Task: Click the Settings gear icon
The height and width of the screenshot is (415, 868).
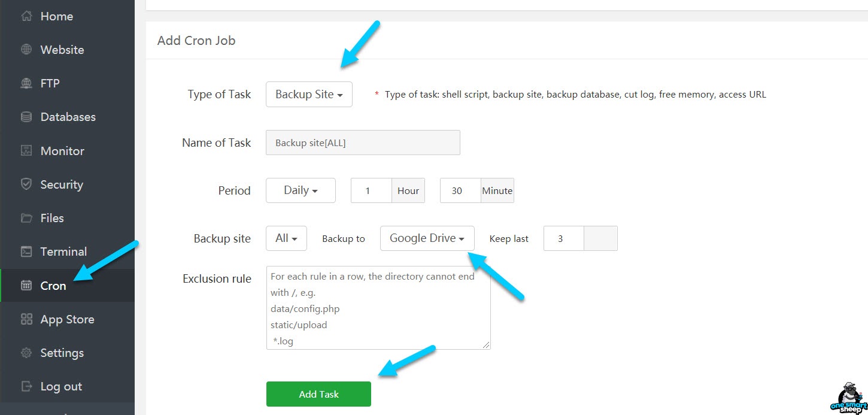Action: 26,353
